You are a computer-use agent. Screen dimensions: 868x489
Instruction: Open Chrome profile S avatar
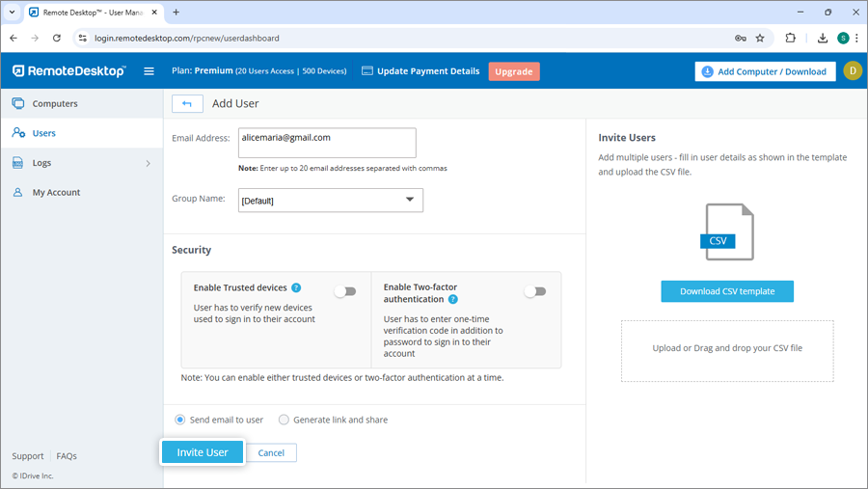[843, 38]
